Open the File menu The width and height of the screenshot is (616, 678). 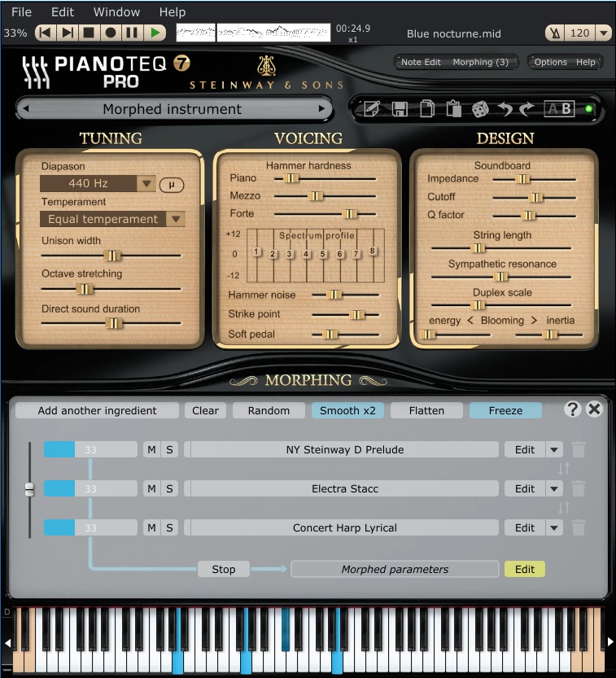coord(22,12)
